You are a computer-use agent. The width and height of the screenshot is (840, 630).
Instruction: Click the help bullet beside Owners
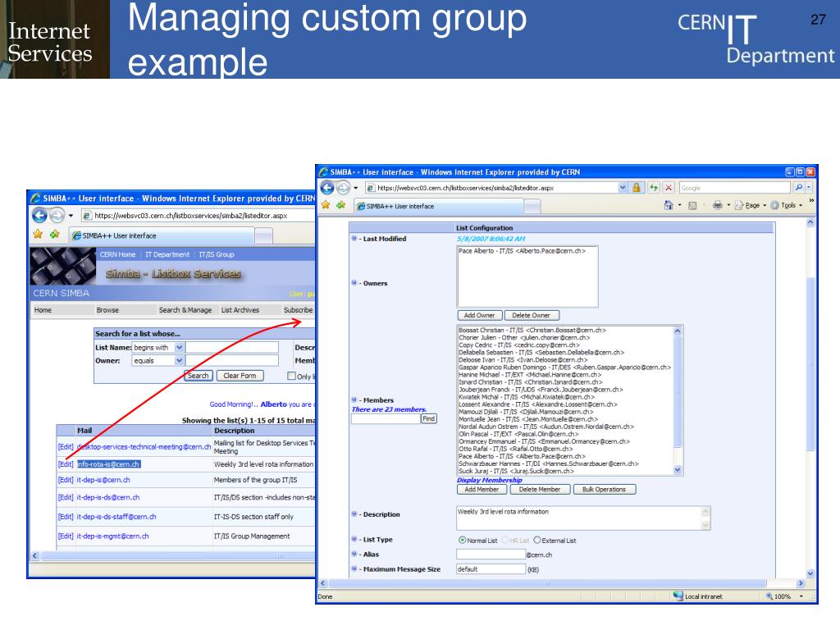tap(354, 283)
